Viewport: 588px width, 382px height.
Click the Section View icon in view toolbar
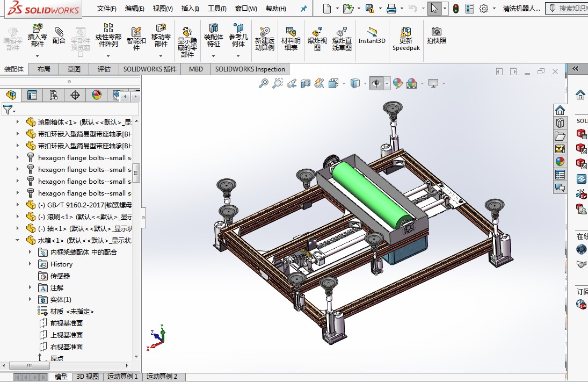click(306, 83)
